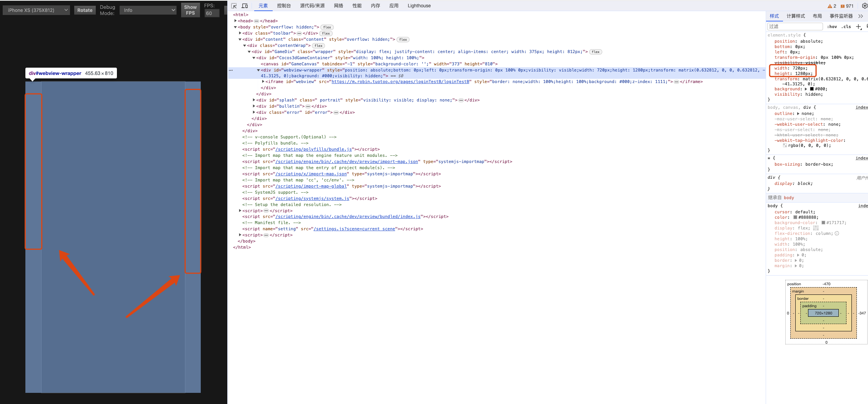868x404 pixels.
Task: Expand the webview iframe node
Action: click(263, 81)
